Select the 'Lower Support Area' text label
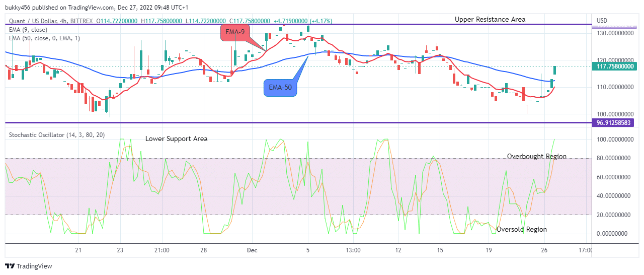 (177, 139)
